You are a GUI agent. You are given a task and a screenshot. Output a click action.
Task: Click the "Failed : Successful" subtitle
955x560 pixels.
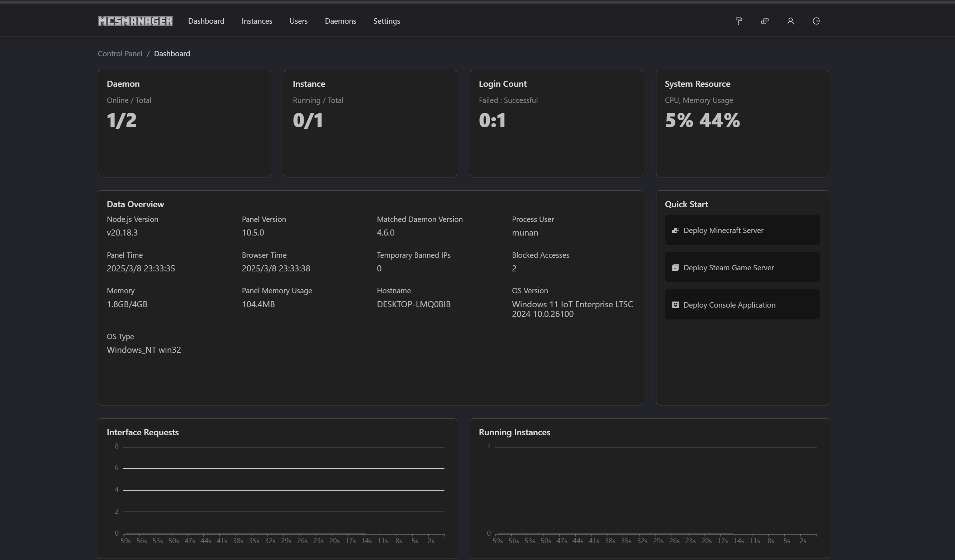click(508, 100)
